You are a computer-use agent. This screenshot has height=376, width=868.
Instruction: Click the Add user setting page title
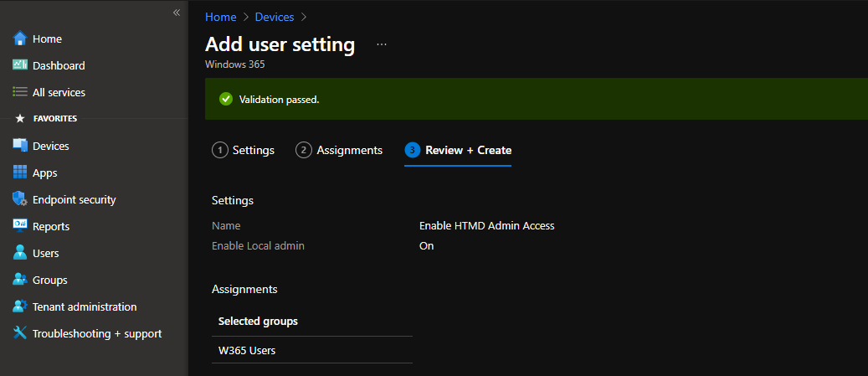tap(280, 44)
